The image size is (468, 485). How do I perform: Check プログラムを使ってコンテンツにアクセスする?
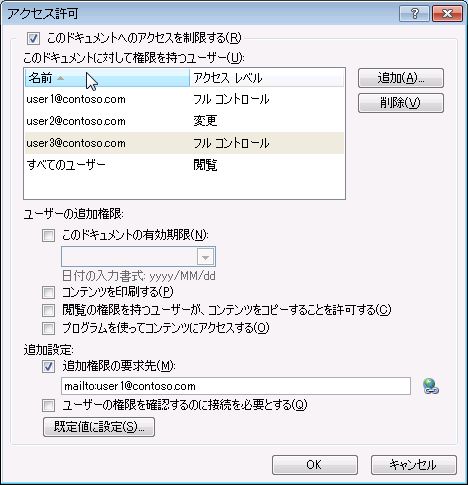(48, 328)
